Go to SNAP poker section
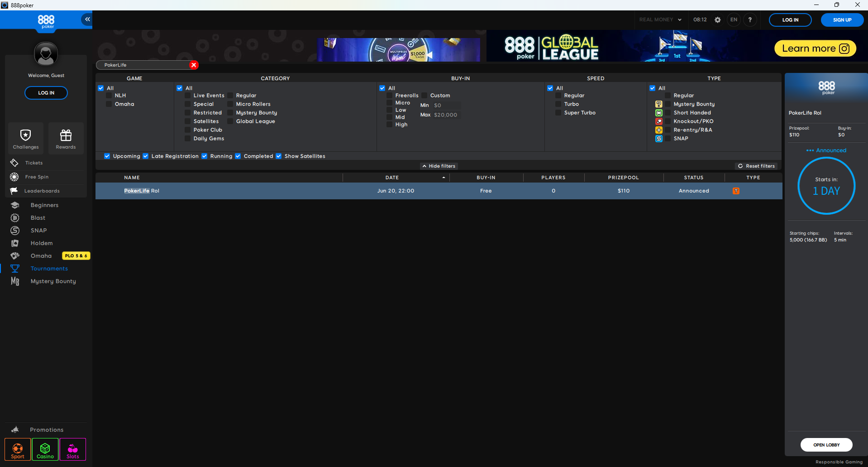 [x=38, y=231]
